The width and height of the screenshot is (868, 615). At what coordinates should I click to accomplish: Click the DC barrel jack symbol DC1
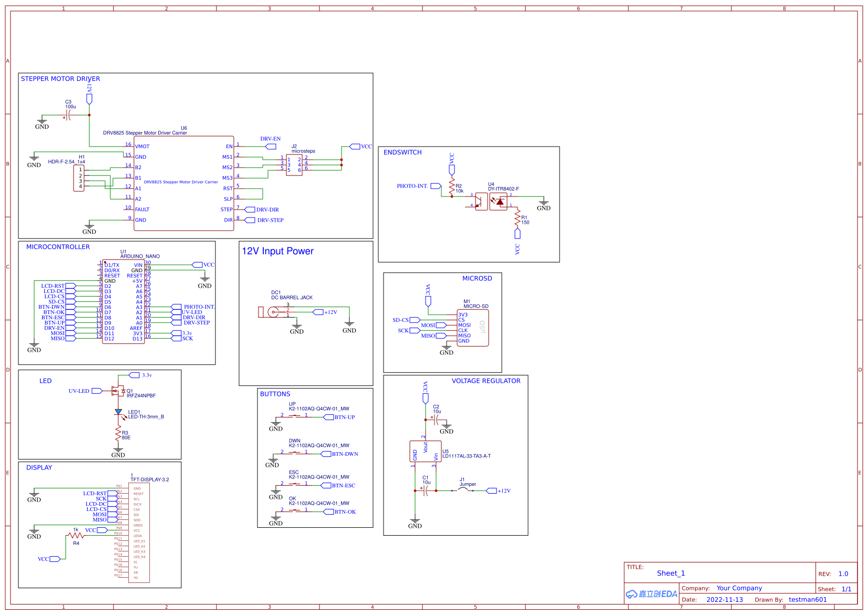[271, 311]
